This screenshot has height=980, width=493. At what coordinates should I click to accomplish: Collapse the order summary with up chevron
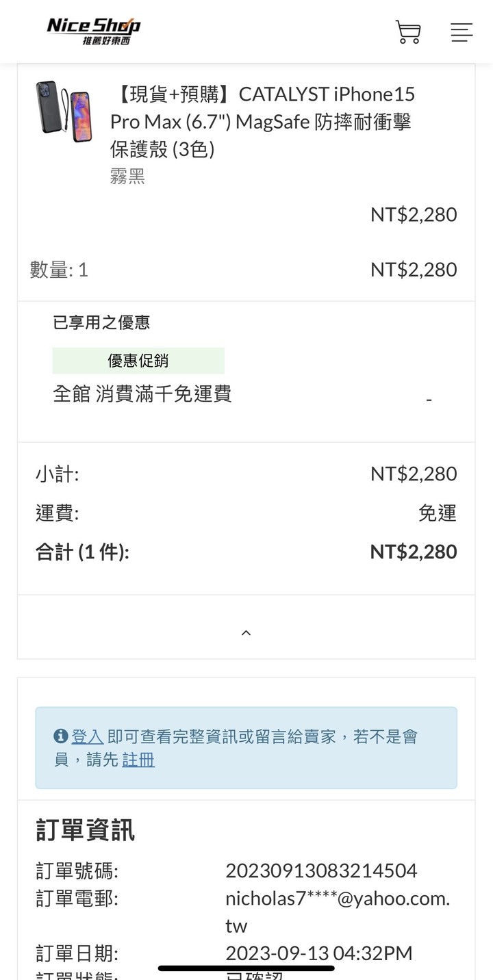tap(246, 633)
